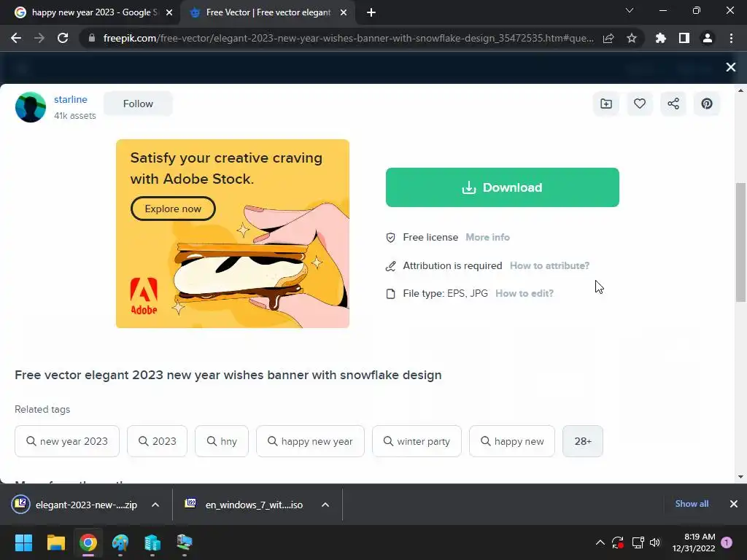Go forward in browser history
Viewport: 747px width, 560px height.
(39, 38)
